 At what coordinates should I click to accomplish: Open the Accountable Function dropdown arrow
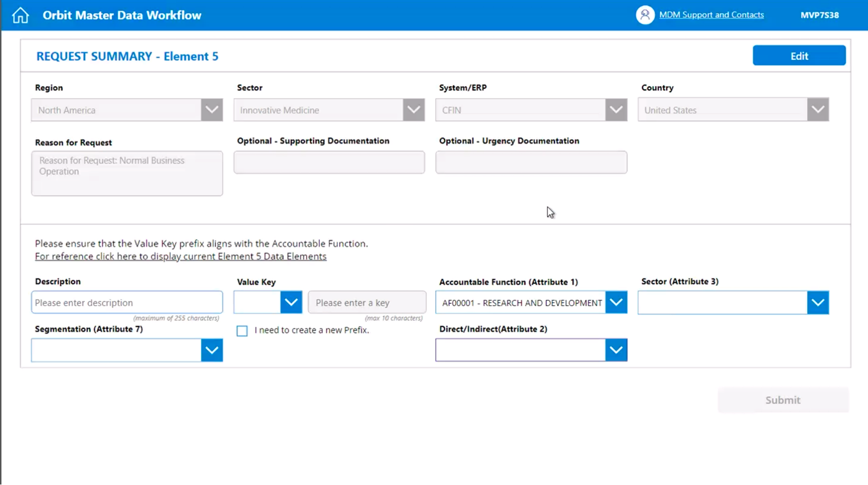pyautogui.click(x=616, y=303)
